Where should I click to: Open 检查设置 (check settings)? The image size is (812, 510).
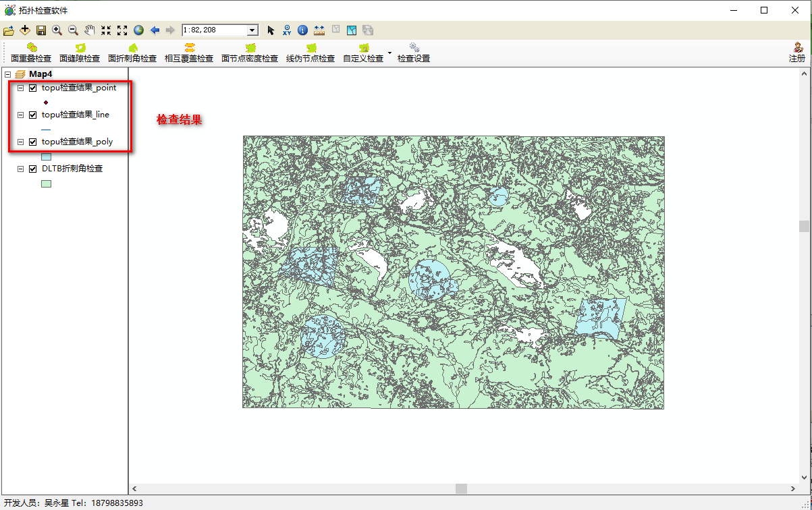coord(414,51)
